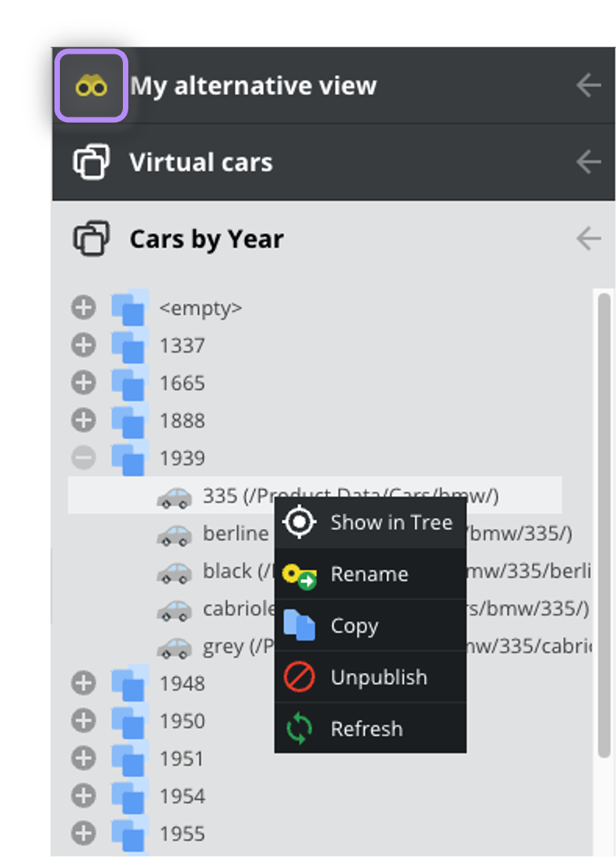Expand the 1950 year node
The height and width of the screenshot is (859, 616).
83,721
